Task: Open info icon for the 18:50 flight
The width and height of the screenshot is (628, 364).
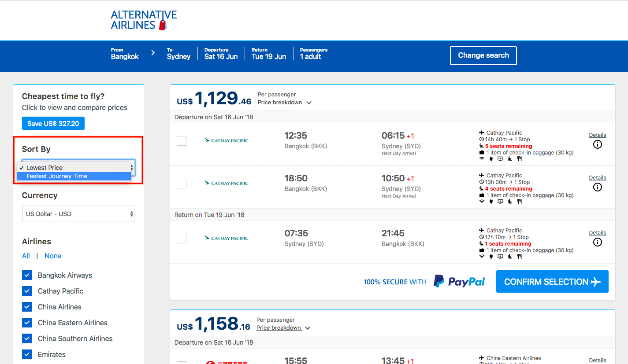Action: 597,187
